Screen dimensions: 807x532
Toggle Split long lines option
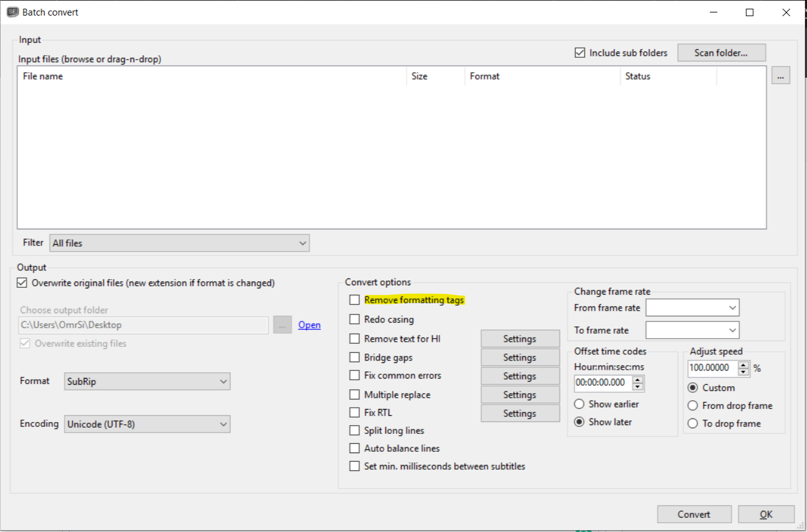(x=354, y=430)
